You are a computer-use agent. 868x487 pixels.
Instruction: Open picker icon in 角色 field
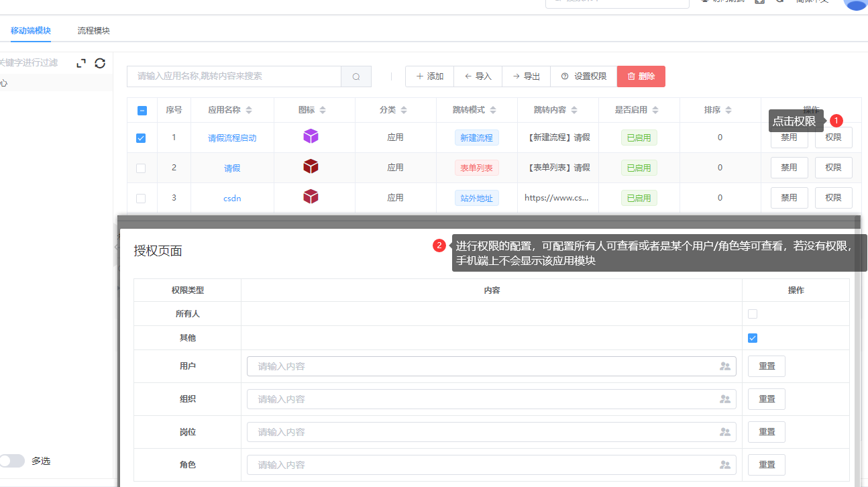click(x=724, y=465)
